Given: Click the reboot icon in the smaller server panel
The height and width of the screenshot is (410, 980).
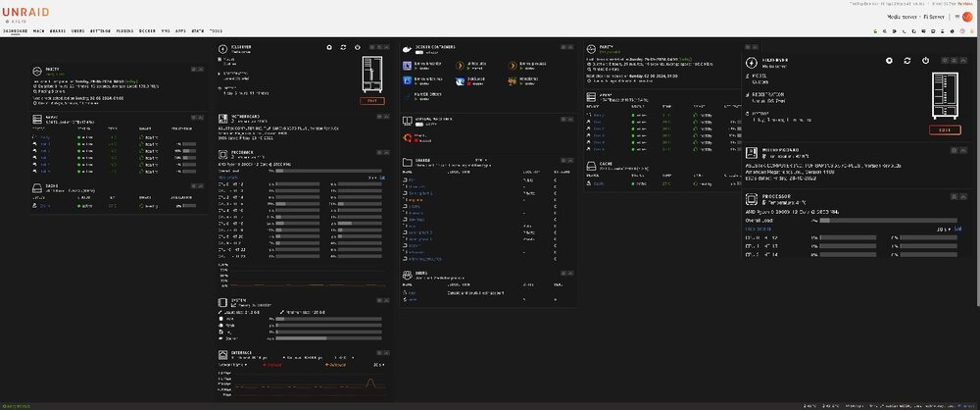Looking at the screenshot, I should pos(343,47).
